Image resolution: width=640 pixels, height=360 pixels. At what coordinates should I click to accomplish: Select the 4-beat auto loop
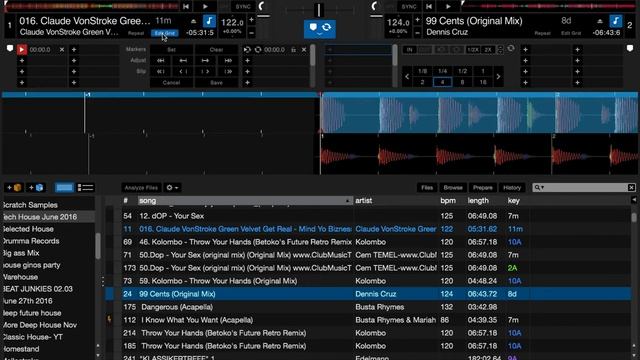click(442, 82)
